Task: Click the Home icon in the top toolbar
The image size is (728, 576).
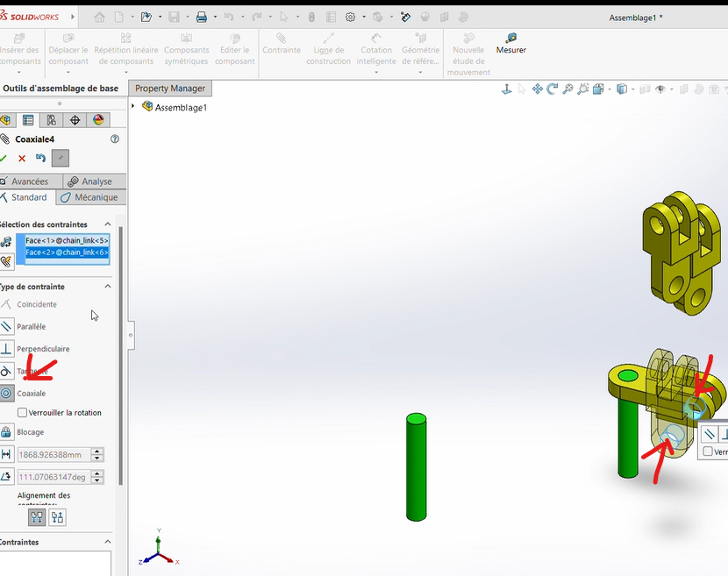Action: 99,18
